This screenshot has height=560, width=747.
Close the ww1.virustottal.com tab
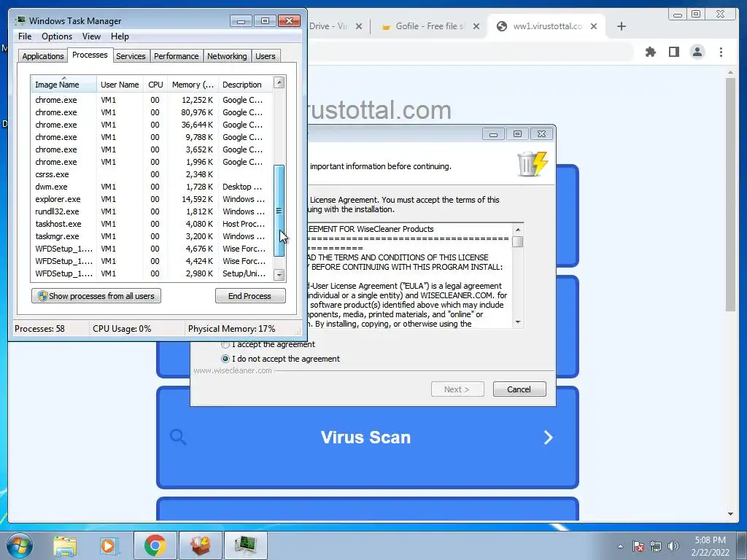pos(594,26)
